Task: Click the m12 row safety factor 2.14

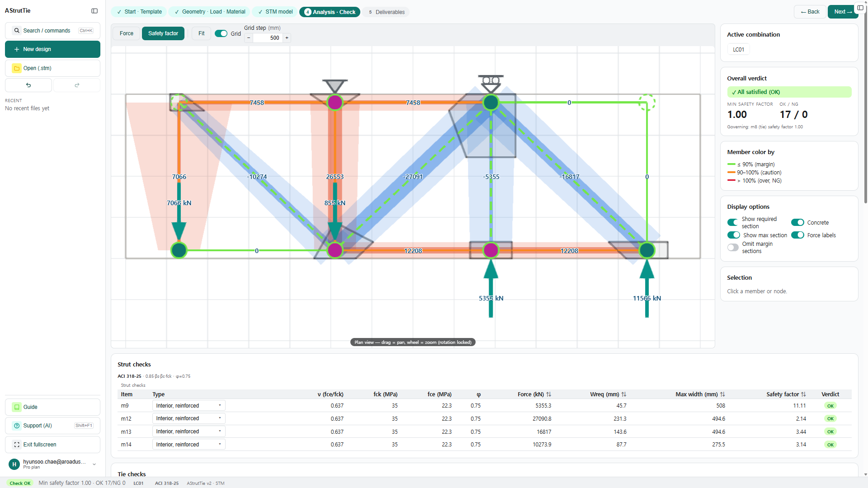Action: (x=801, y=419)
